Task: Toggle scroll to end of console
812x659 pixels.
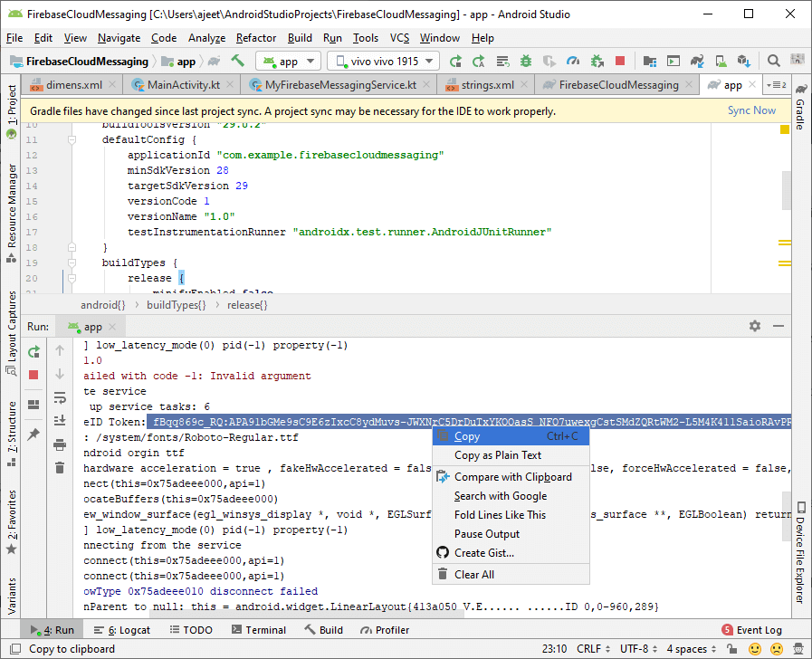Action: tap(60, 420)
